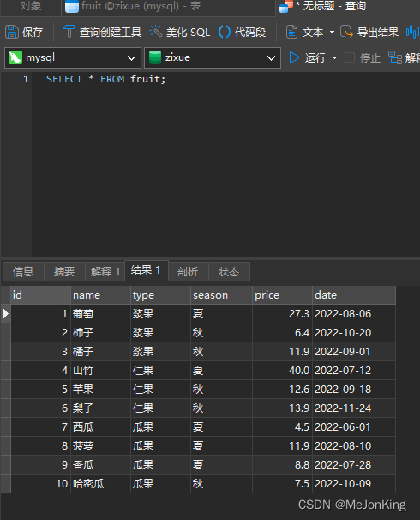This screenshot has width=420, height=520.
Task: Open the Profile (剖析) tab
Action: tap(188, 272)
